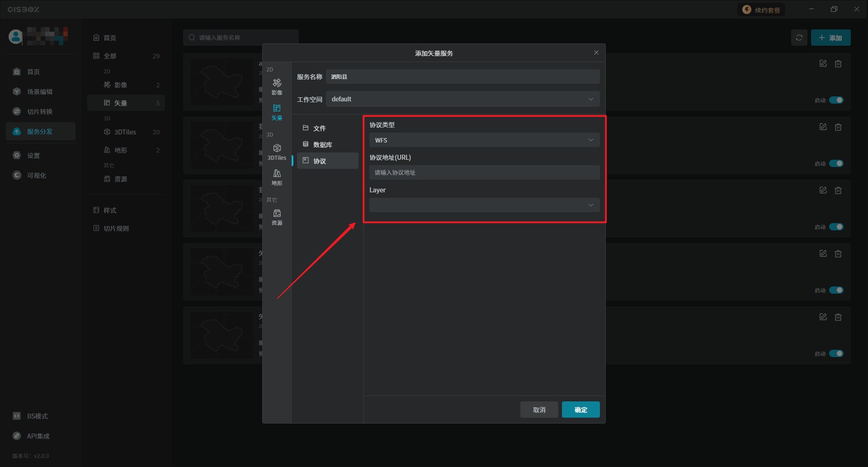Open the 工作空间 default dropdown
The width and height of the screenshot is (868, 467).
click(x=462, y=99)
